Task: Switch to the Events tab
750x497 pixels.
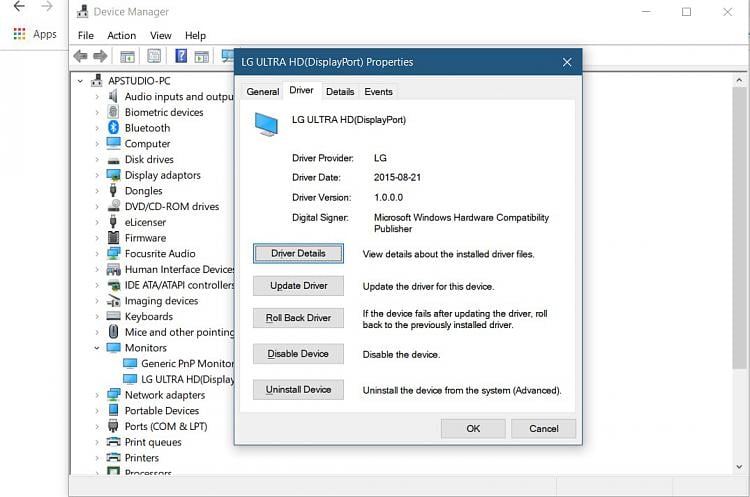Action: tap(378, 91)
